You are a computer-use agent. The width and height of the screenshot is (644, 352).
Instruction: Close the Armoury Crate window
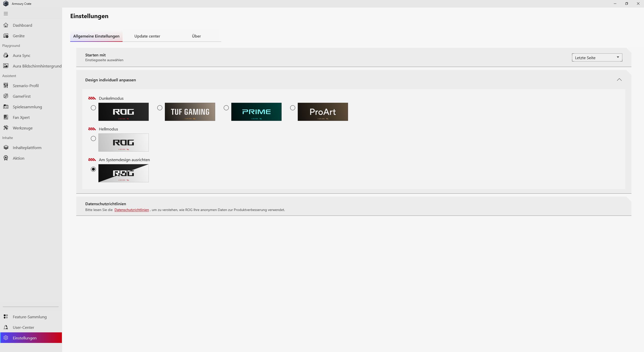(638, 4)
